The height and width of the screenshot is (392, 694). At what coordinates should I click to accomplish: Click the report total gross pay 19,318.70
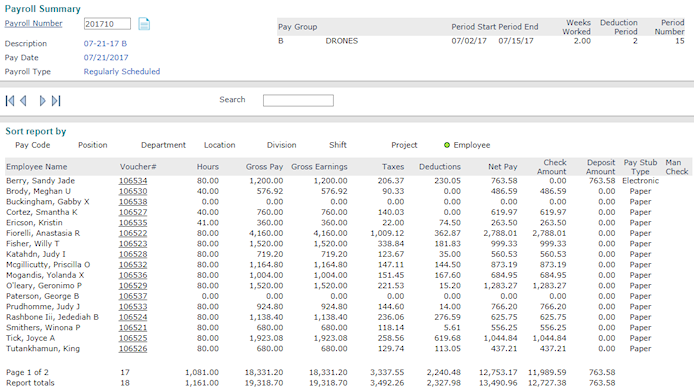point(264,383)
